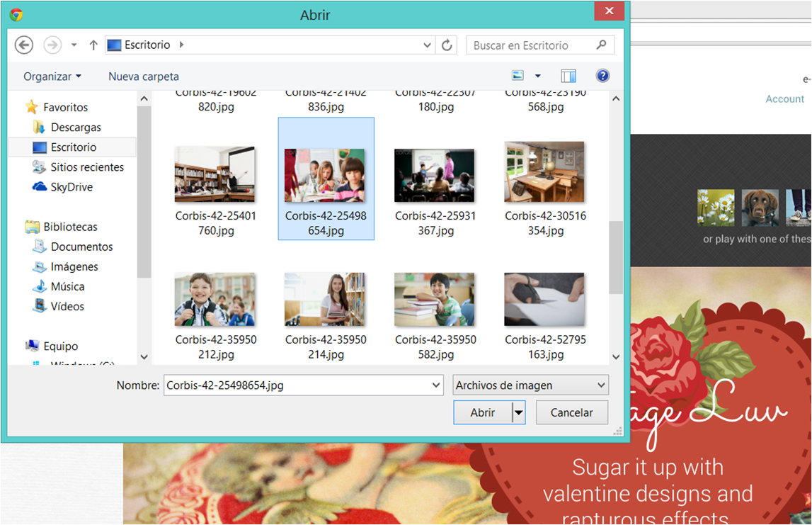
Task: Open the Música library
Action: coord(67,287)
